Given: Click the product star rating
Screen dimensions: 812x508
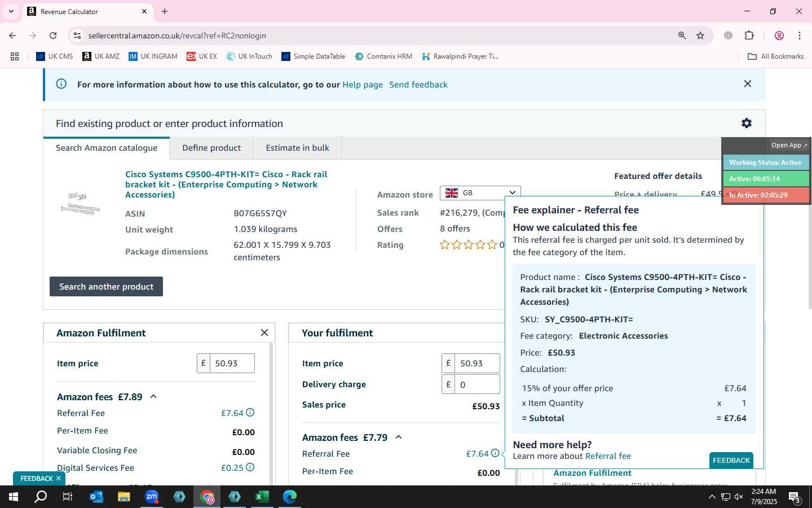Looking at the screenshot, I should tap(468, 245).
